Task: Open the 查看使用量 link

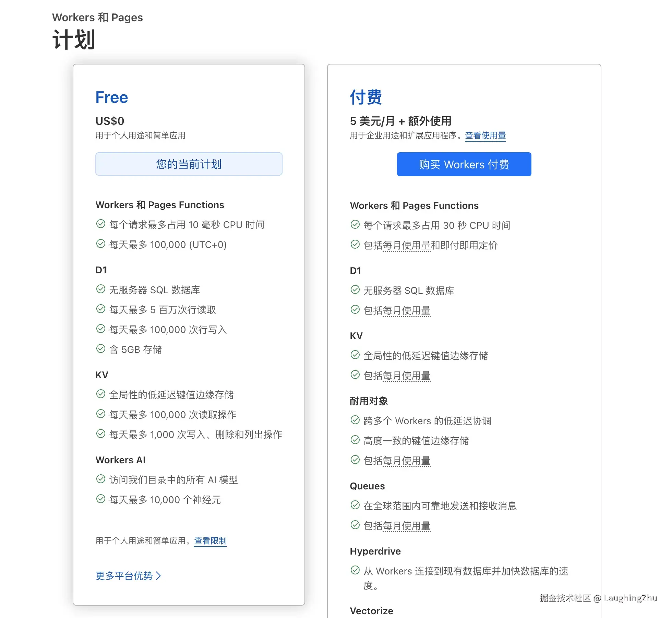Action: click(x=485, y=135)
